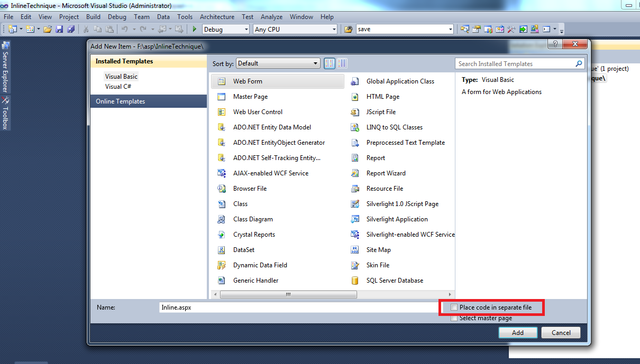Select the LINQ to SQL Classes template

point(400,127)
